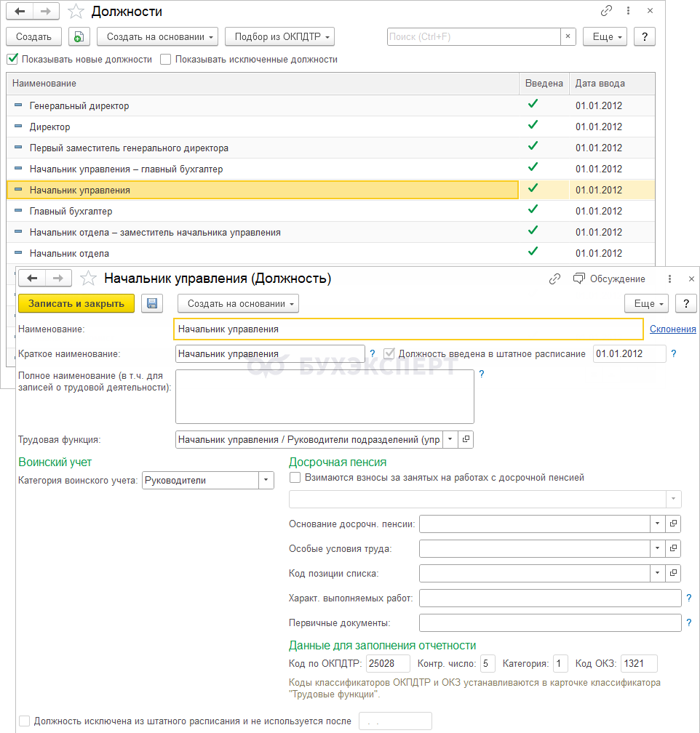Open three-dot menu of position form
Image resolution: width=700 pixels, height=733 pixels.
coord(669,279)
